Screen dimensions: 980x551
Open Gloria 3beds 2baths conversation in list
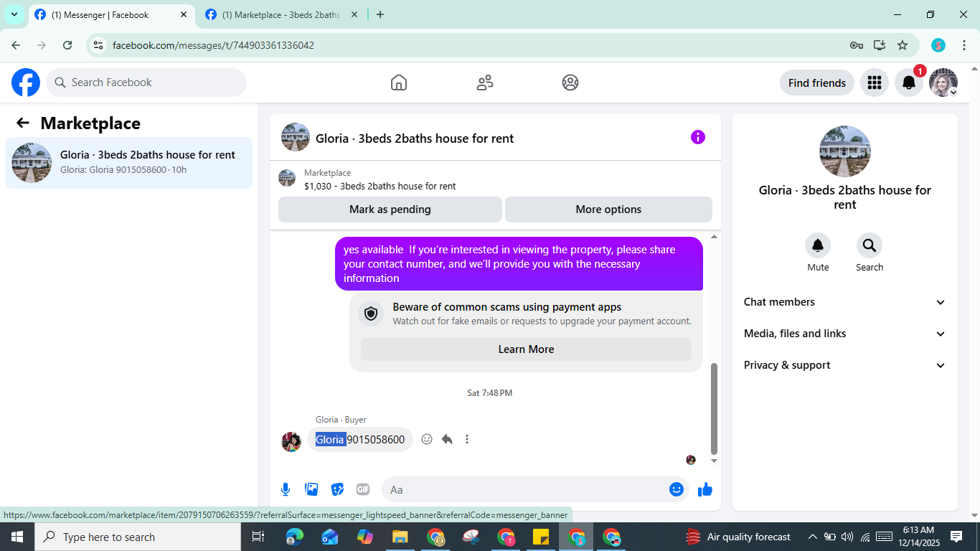[x=129, y=163]
